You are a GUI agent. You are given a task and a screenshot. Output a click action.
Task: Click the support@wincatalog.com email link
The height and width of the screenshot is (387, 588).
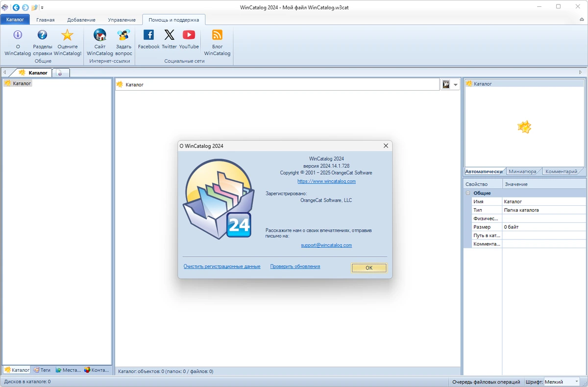326,245
